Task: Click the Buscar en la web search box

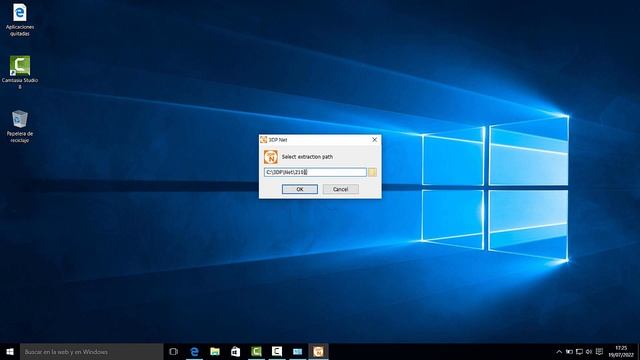Action: click(91, 351)
